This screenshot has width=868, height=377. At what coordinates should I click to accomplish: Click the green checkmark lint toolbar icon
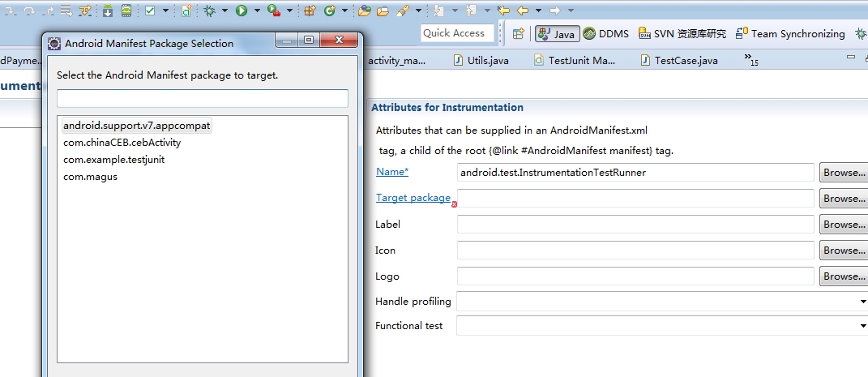point(150,10)
